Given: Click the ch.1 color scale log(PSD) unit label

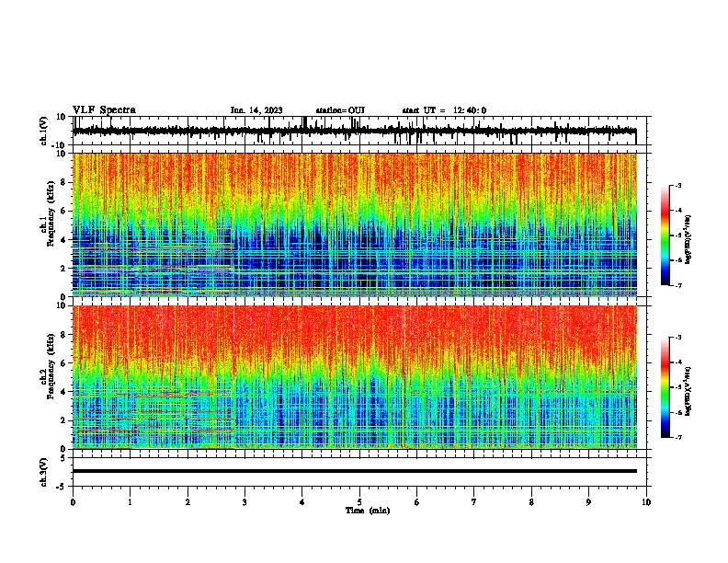Looking at the screenshot, I should tap(688, 239).
